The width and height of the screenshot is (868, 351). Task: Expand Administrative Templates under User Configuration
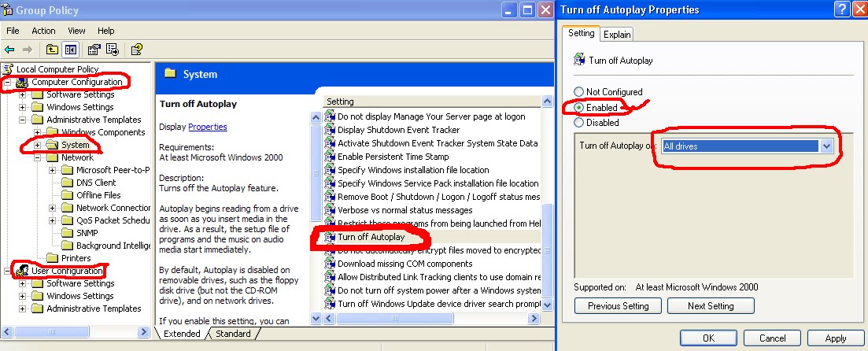[x=23, y=309]
